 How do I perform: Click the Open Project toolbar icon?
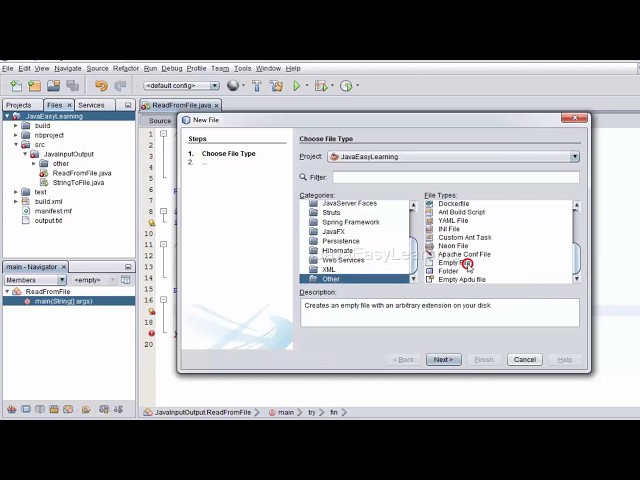[53, 86]
